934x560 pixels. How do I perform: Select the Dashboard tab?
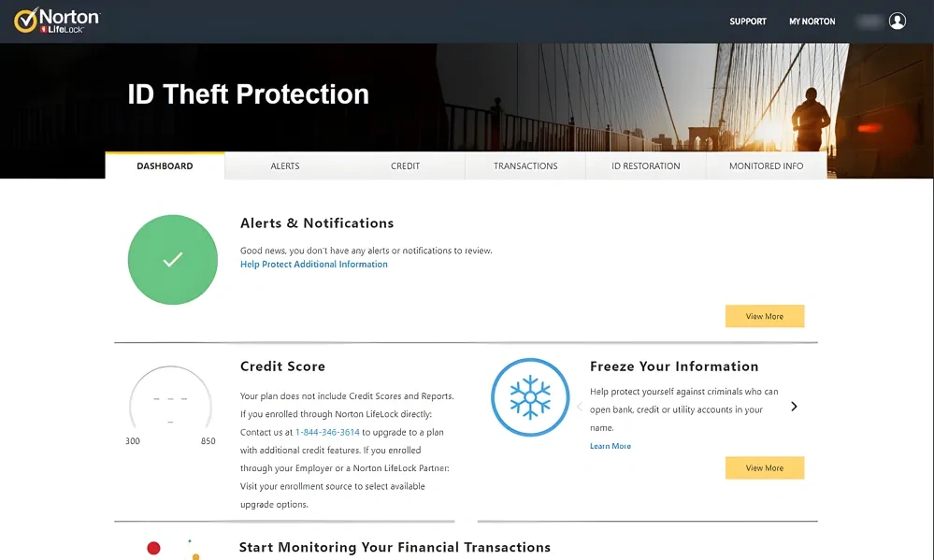coord(165,165)
